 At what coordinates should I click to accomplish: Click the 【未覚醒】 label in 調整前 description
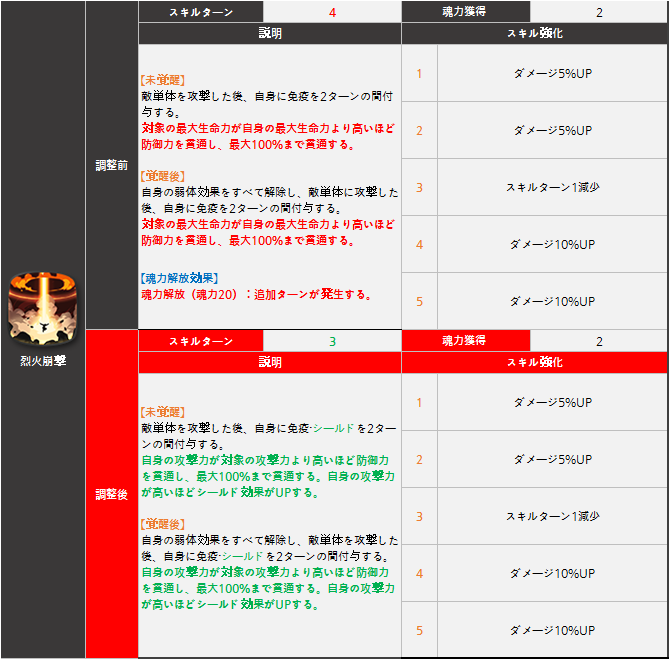pyautogui.click(x=163, y=80)
